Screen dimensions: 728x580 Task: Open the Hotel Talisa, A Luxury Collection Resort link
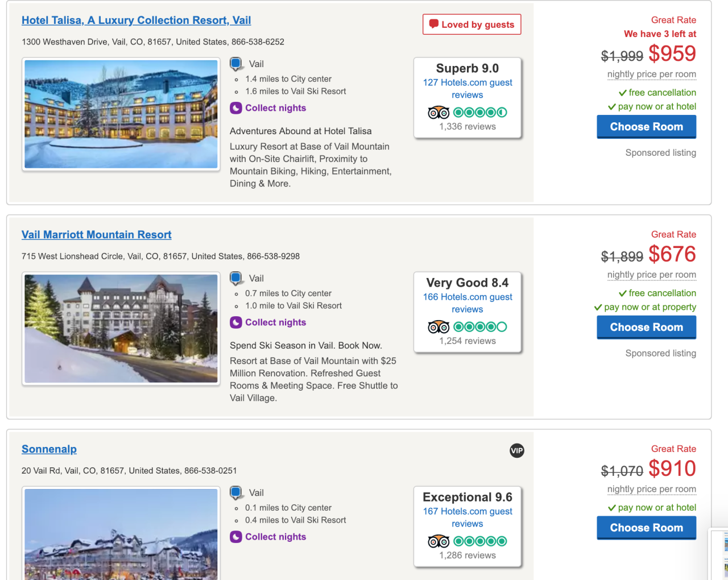[x=136, y=20]
